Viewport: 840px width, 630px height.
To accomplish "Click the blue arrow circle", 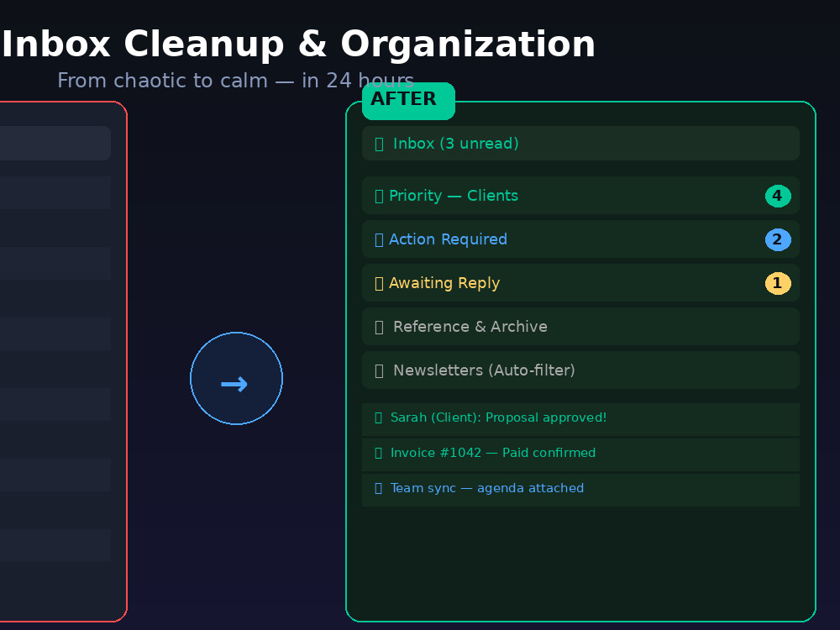I will pyautogui.click(x=236, y=378).
